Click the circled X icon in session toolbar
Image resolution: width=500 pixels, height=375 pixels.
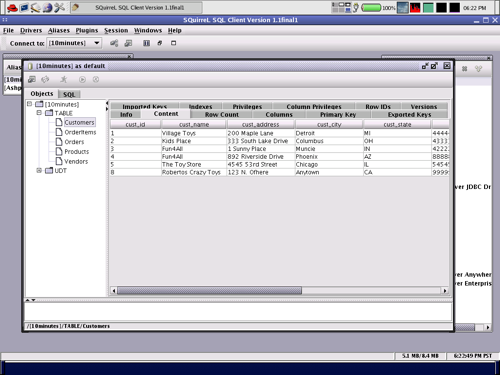point(96,79)
